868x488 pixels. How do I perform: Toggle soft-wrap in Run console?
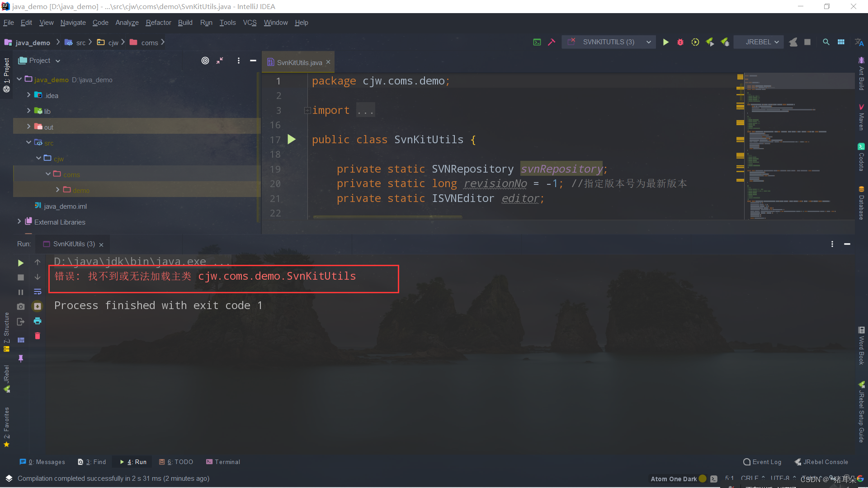38,292
